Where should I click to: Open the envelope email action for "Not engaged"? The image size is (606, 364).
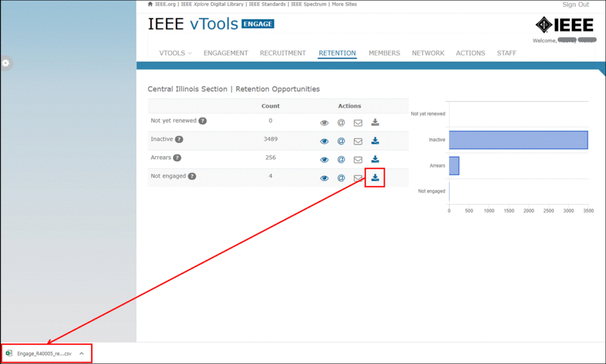coord(357,178)
